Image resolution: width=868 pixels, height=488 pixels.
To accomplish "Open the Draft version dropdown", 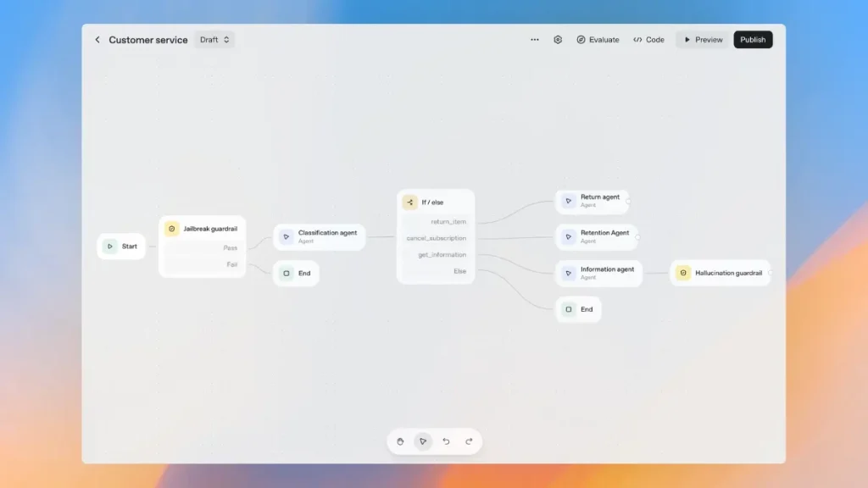I will (214, 39).
